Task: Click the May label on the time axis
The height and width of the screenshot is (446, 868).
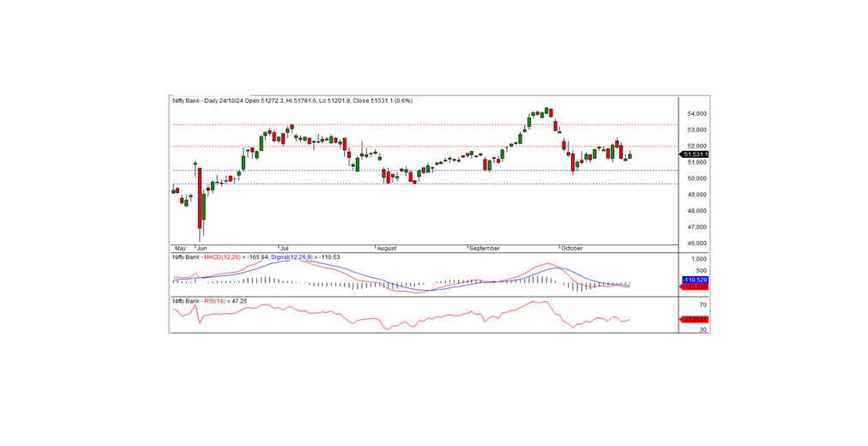Action: tap(178, 249)
